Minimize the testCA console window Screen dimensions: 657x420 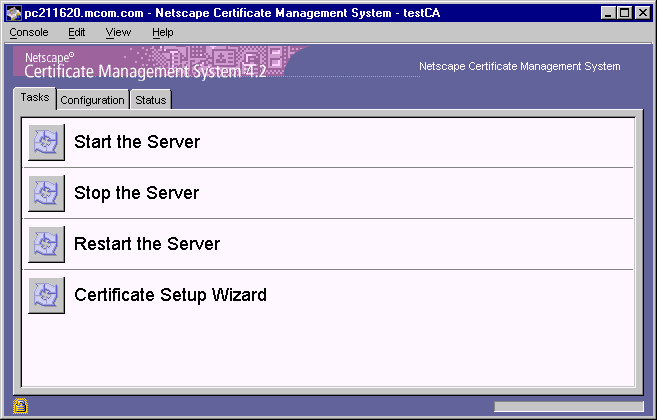pyautogui.click(x=608, y=13)
